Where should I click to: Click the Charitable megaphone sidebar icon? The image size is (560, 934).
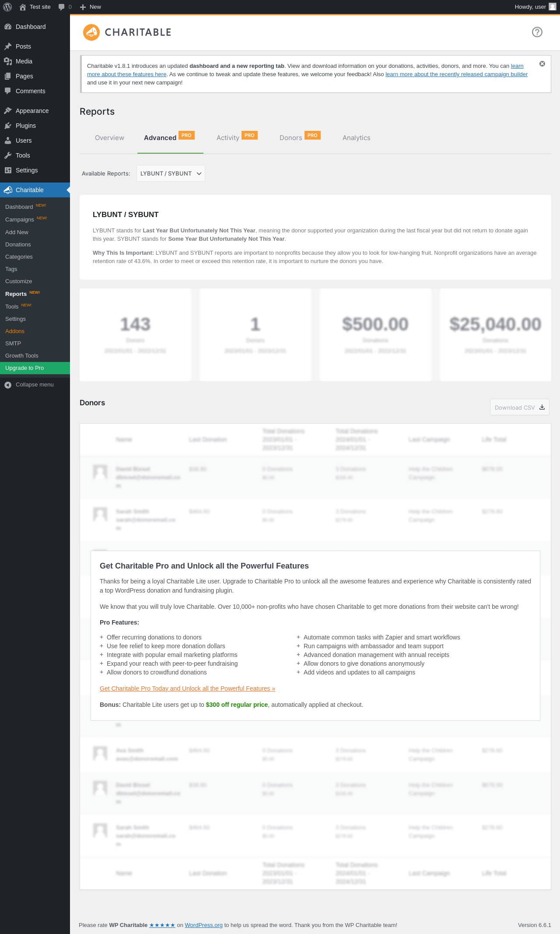pos(8,190)
